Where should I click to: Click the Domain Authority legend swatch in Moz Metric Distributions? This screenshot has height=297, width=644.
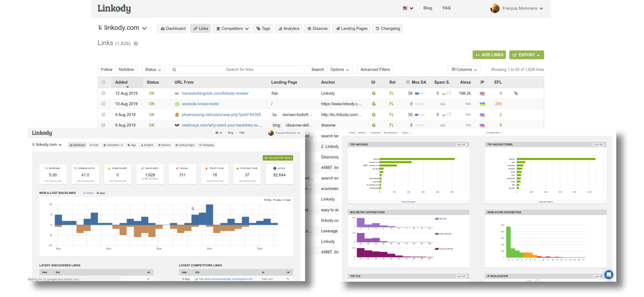coord(438,249)
